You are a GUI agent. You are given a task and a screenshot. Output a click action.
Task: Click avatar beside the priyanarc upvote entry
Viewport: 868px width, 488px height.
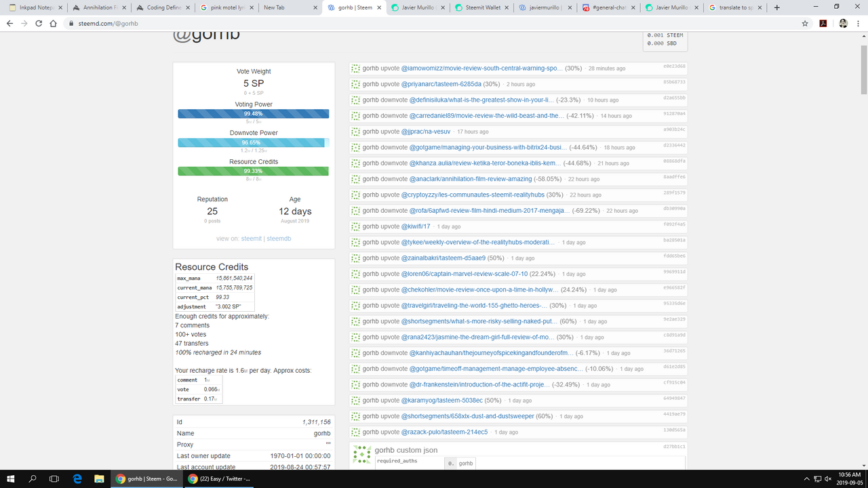point(355,84)
